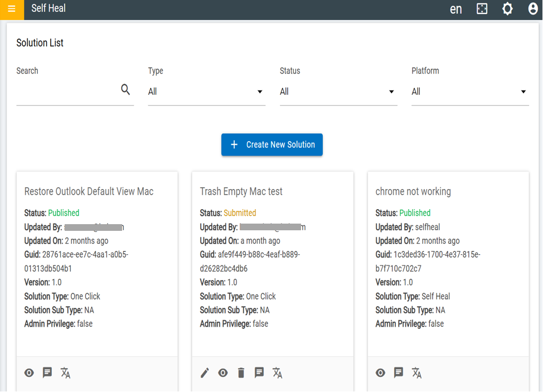Open the Platform filter dropdown
The image size is (543, 392).
pyautogui.click(x=470, y=92)
